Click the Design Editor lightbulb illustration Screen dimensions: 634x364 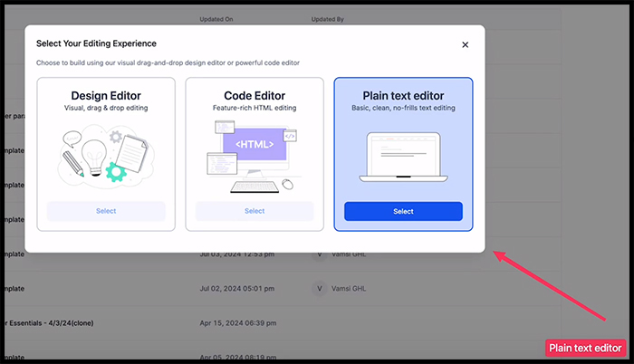click(x=106, y=156)
